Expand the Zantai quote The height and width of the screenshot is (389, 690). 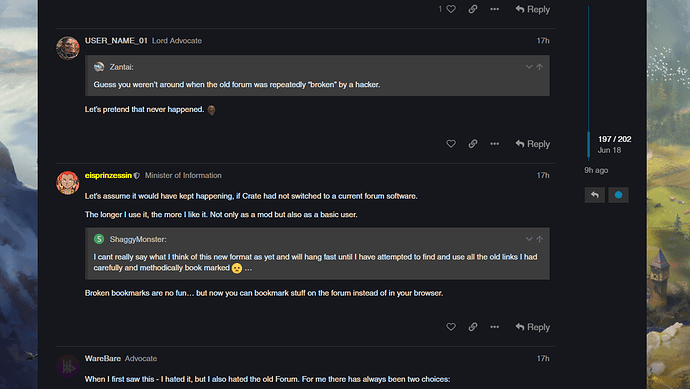(x=529, y=67)
